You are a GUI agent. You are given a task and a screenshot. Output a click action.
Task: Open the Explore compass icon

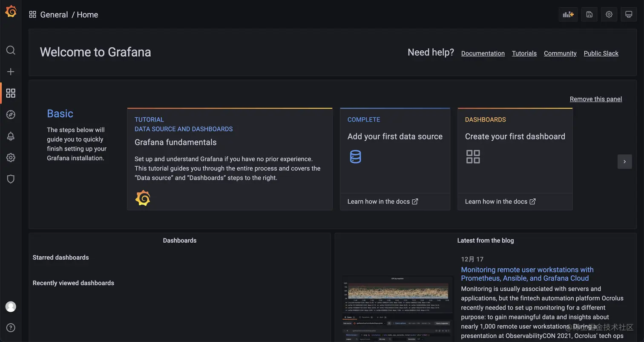coord(11,115)
